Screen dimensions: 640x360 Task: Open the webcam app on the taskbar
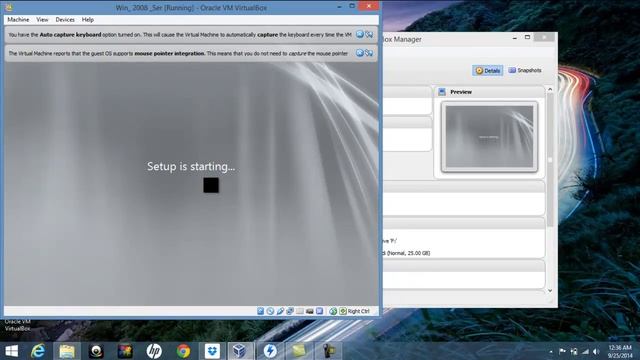[96, 351]
